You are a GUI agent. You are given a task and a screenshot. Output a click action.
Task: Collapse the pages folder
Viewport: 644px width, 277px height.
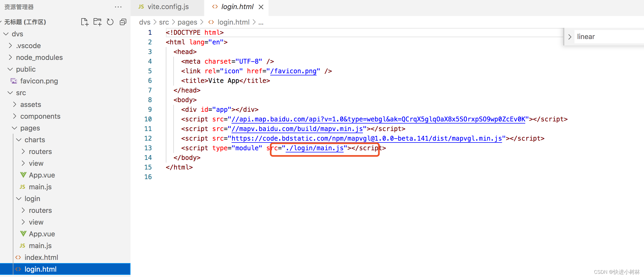(14, 128)
